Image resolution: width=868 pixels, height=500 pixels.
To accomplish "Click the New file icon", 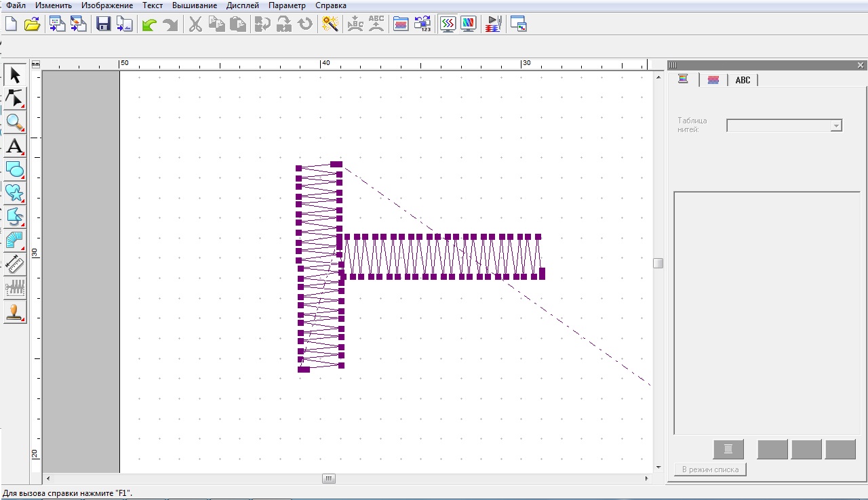I will pos(11,24).
